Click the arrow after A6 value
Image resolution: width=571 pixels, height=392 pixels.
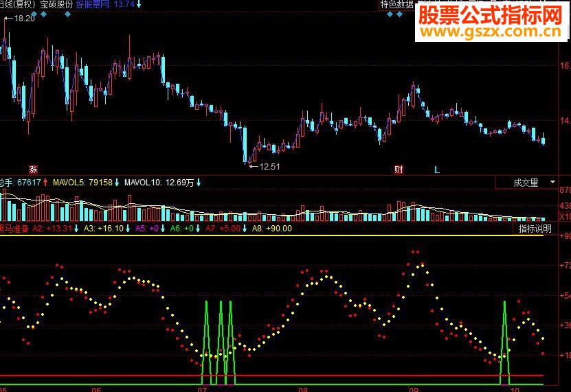198,229
